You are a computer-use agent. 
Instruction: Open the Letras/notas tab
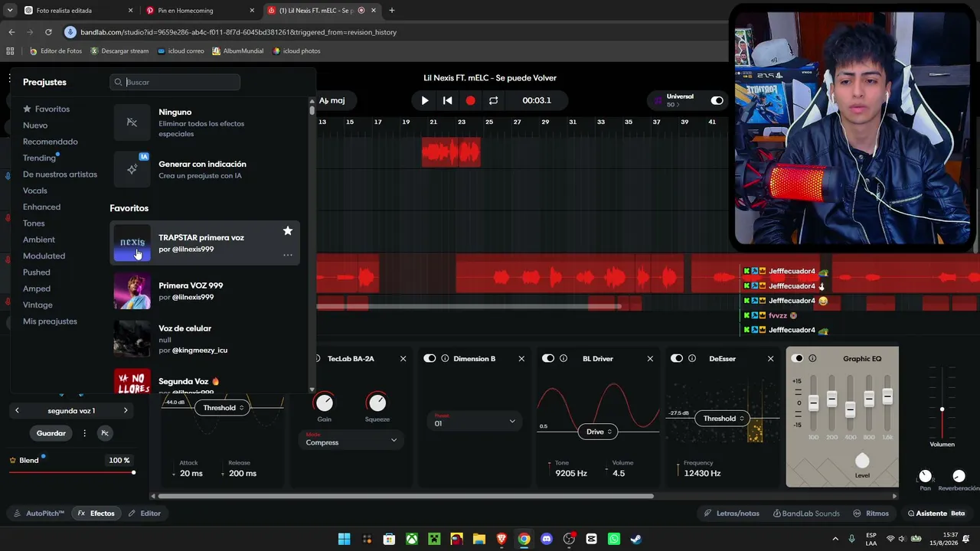pos(732,514)
